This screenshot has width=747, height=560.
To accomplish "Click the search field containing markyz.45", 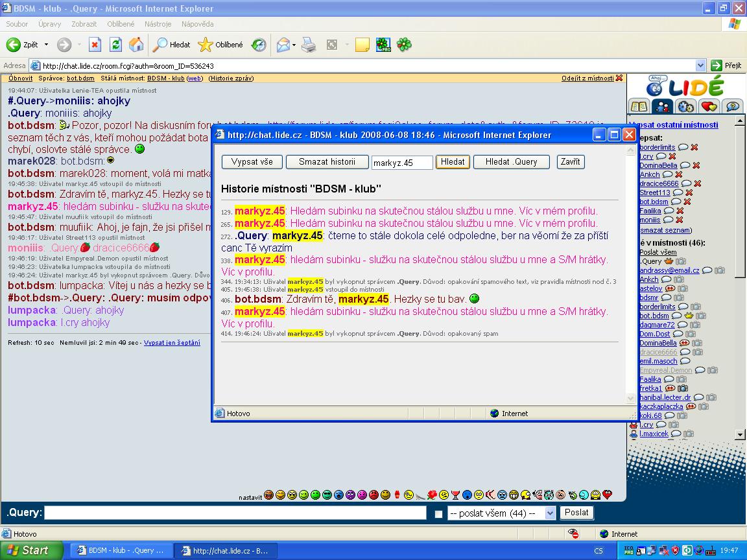I will pyautogui.click(x=402, y=163).
